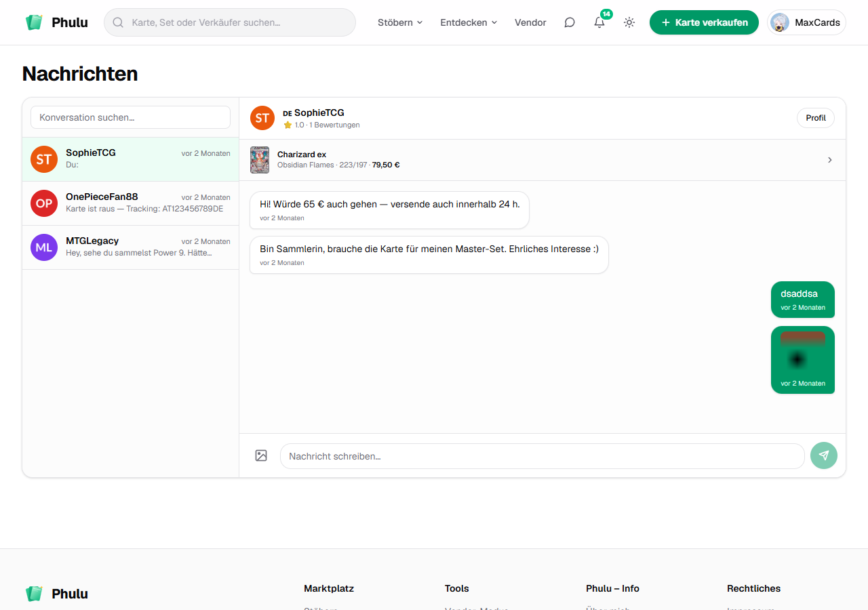This screenshot has width=868, height=610.
Task: Click MaxCards profile avatar picture
Action: click(780, 22)
